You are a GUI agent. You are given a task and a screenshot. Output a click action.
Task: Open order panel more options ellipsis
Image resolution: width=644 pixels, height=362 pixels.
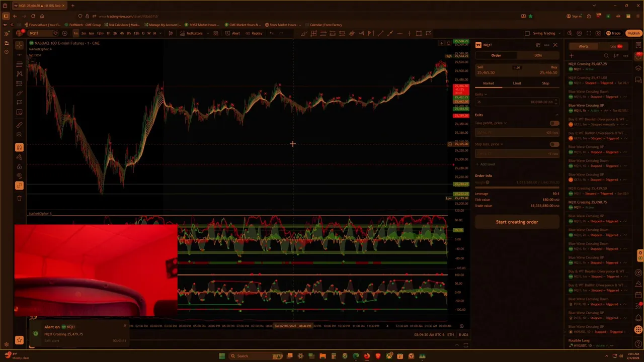click(546, 45)
